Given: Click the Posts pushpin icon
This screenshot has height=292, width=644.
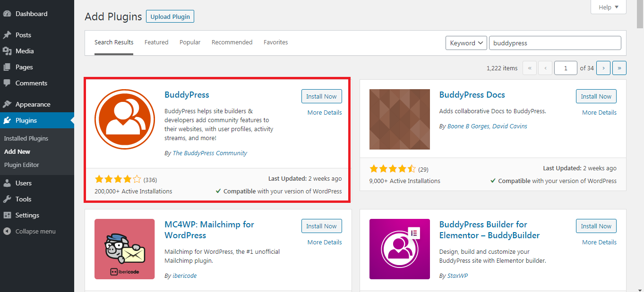Looking at the screenshot, I should coord(7,35).
